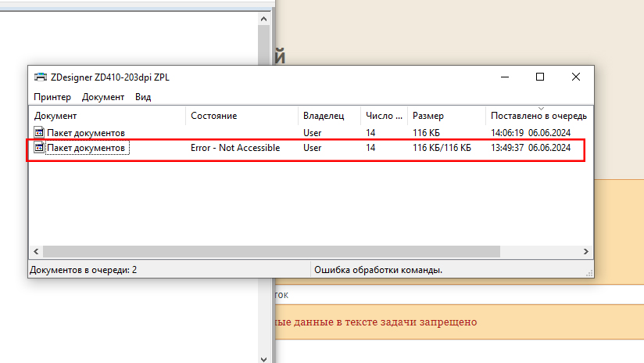Viewport: 644px width, 363px height.
Task: Click the Число column header
Action: pos(384,116)
